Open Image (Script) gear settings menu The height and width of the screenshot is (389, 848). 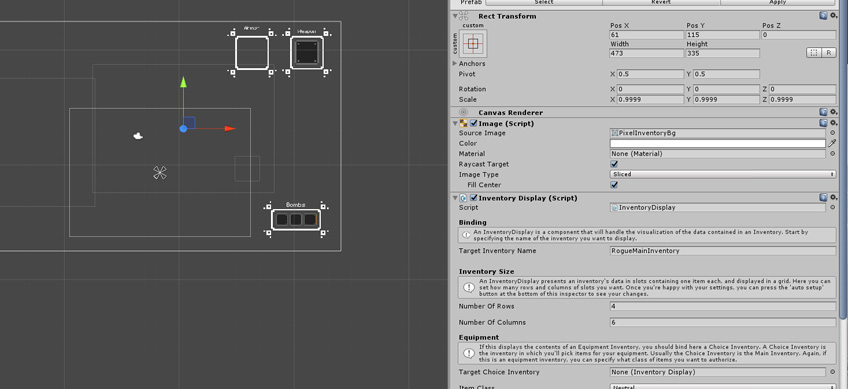(x=833, y=123)
